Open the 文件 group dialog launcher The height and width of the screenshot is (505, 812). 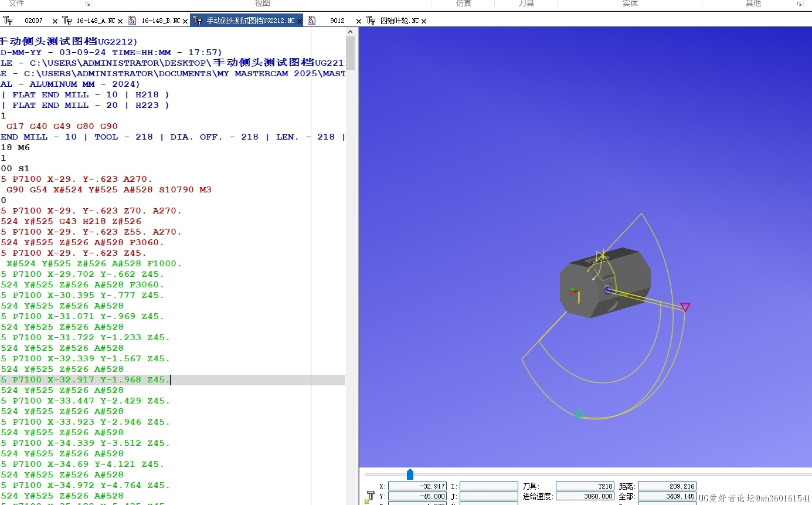(87, 4)
